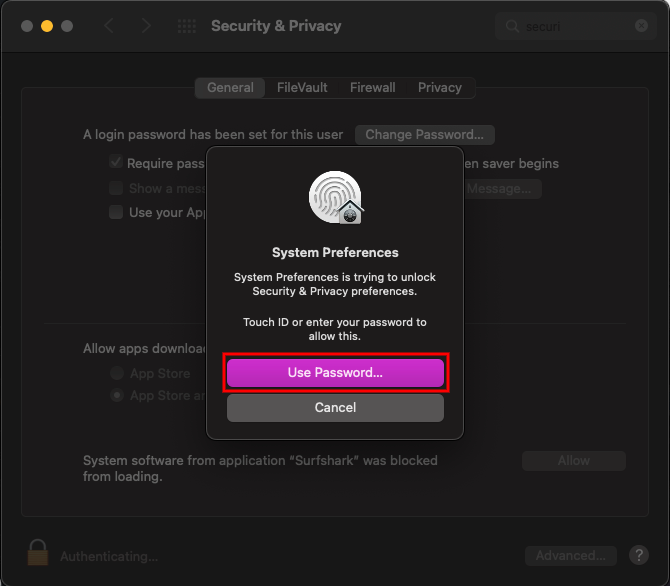The width and height of the screenshot is (670, 586).
Task: Cancel the authentication dialog
Action: point(335,408)
